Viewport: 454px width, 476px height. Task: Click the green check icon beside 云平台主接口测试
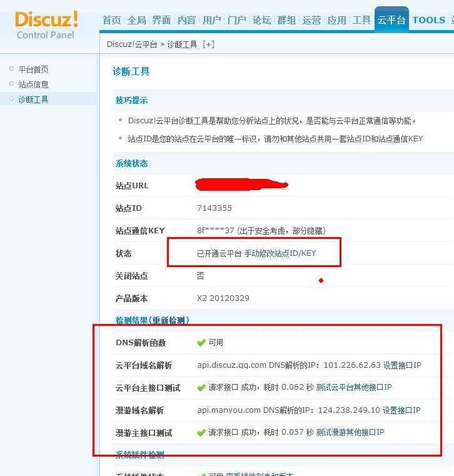201,388
